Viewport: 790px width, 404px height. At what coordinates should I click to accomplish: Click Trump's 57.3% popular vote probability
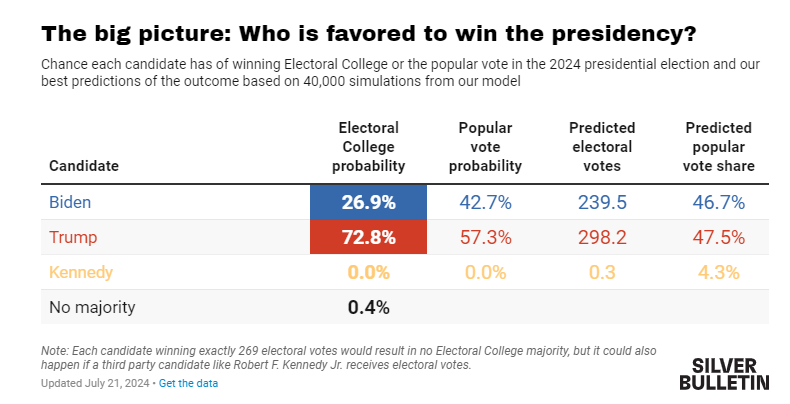click(485, 237)
